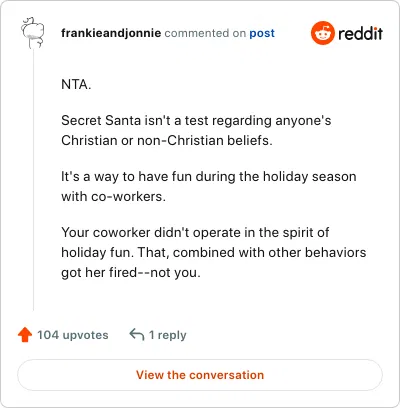Click the 'Your coworker didn't operate' paragraph

[x=214, y=252]
